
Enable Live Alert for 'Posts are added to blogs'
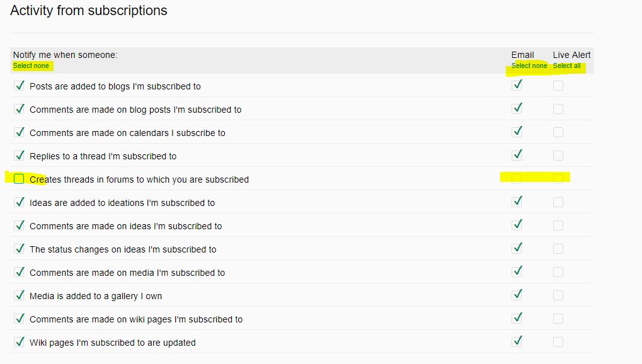tap(558, 86)
